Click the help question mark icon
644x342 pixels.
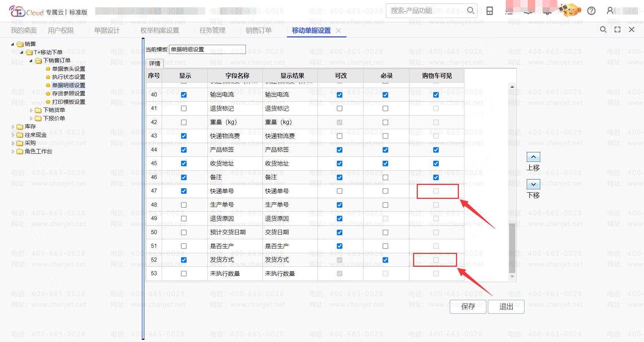tap(591, 11)
